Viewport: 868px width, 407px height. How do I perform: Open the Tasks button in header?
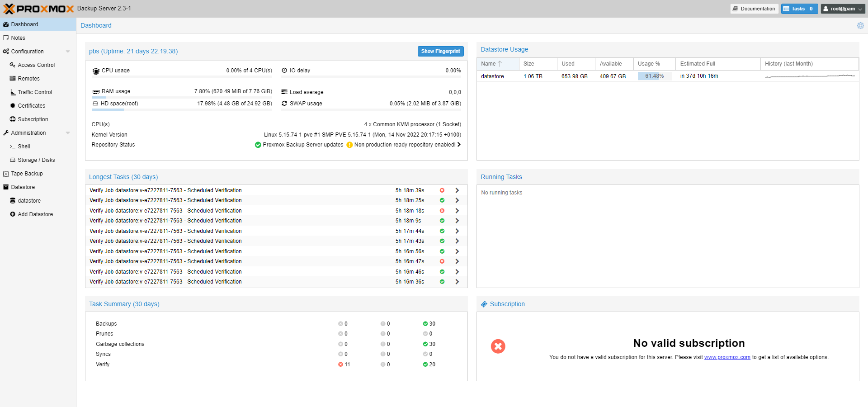[x=799, y=9]
